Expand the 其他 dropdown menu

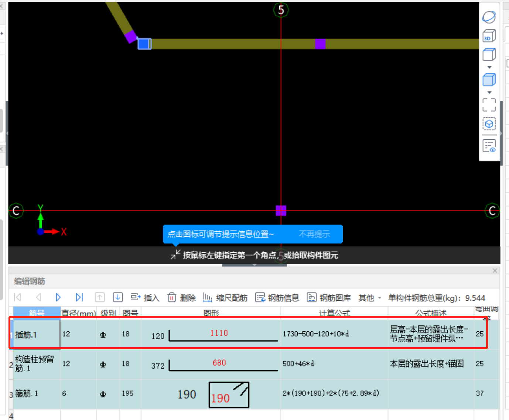coord(370,298)
